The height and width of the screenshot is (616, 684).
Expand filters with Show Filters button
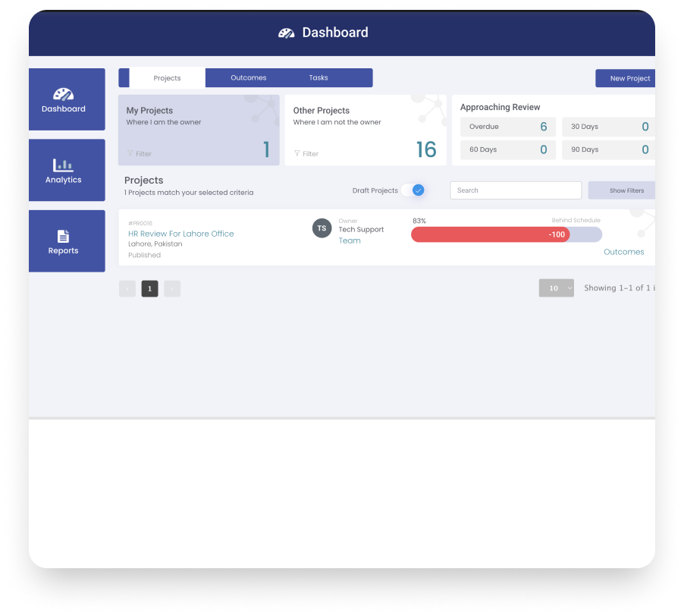[622, 190]
